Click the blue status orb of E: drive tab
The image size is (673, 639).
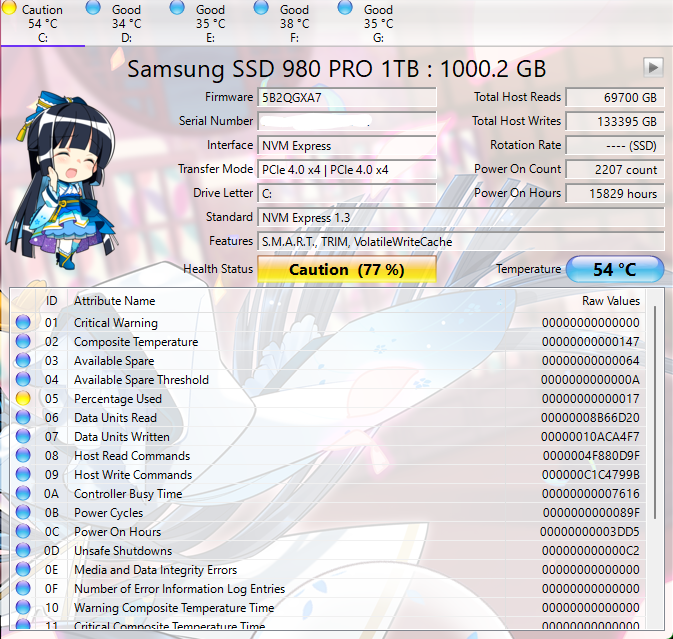177,7
